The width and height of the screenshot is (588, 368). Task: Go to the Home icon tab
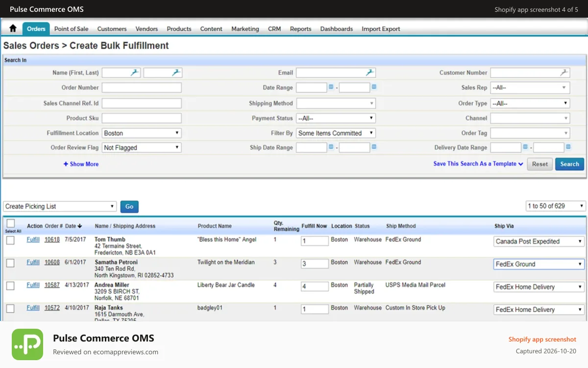click(13, 28)
